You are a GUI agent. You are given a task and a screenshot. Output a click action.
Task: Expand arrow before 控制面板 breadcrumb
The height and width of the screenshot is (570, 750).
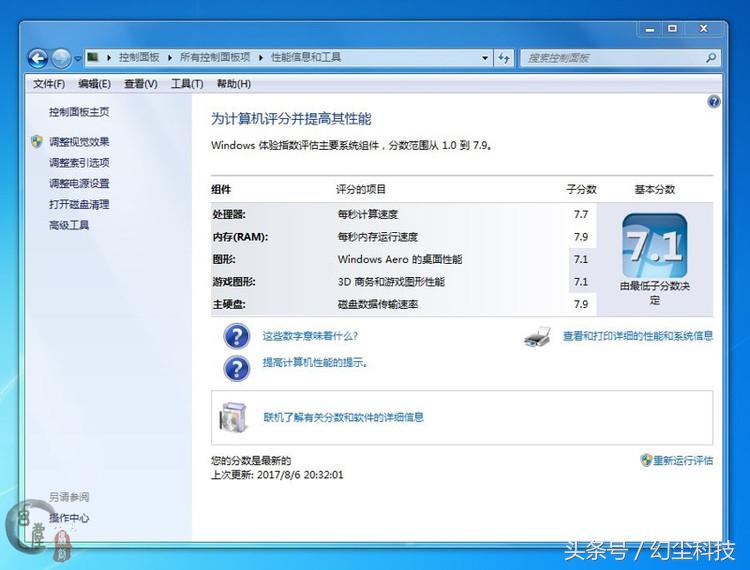(x=109, y=58)
